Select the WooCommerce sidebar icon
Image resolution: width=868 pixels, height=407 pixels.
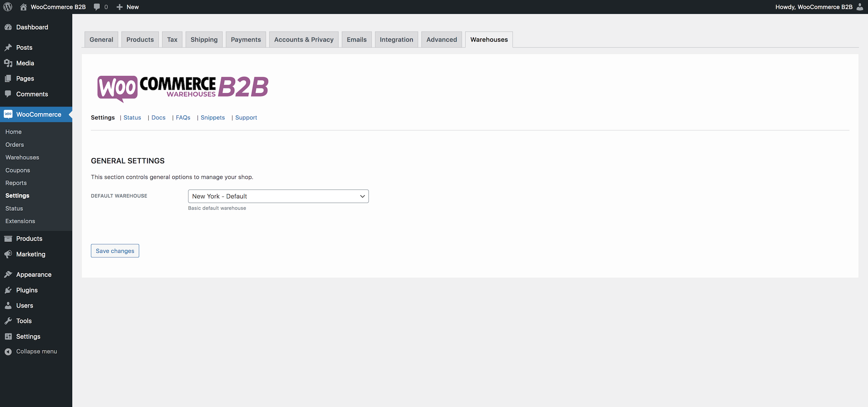coord(8,114)
